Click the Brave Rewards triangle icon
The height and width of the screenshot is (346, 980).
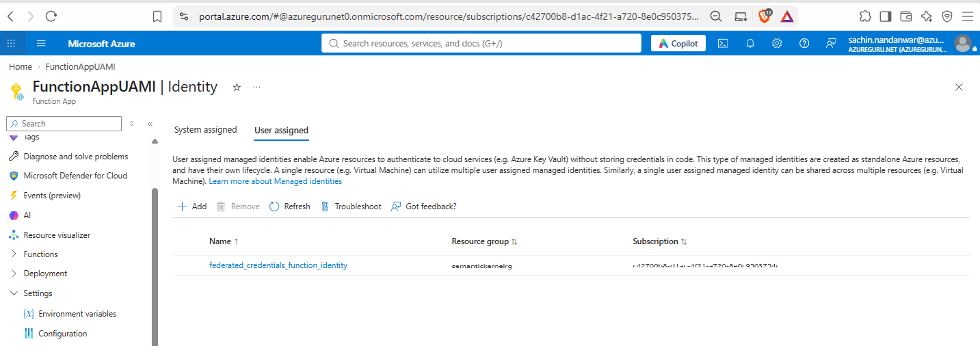[786, 16]
